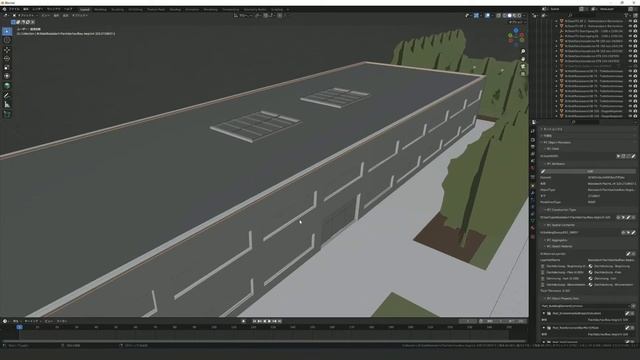Viewport: 640px width, 360px height.
Task: Select the Annotate pencil tool
Action: (x=7, y=96)
